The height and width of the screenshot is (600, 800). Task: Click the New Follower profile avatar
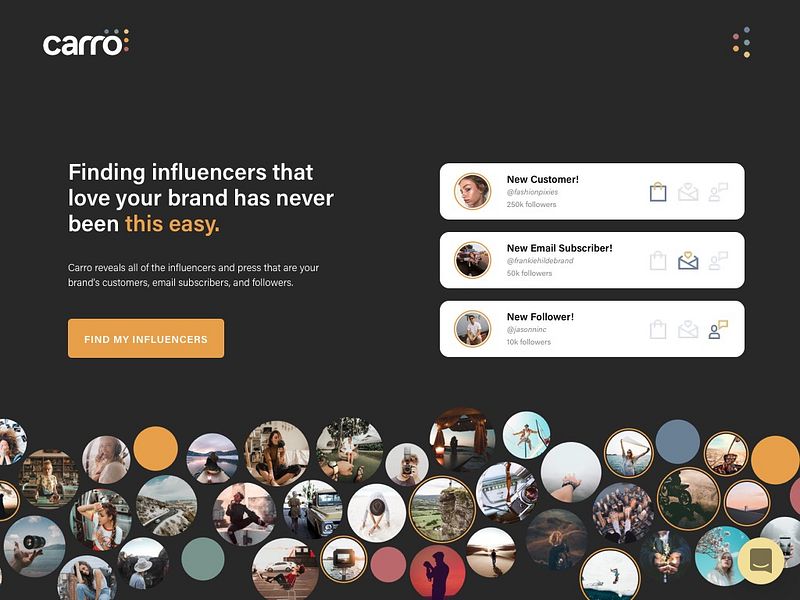point(472,329)
